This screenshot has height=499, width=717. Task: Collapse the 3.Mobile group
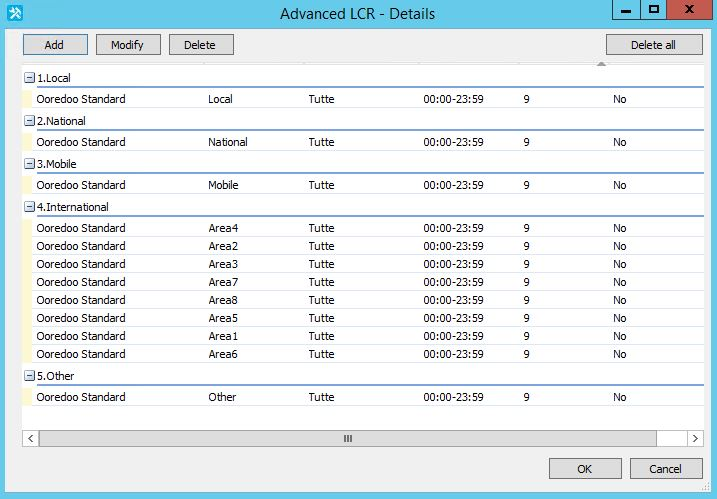point(29,164)
